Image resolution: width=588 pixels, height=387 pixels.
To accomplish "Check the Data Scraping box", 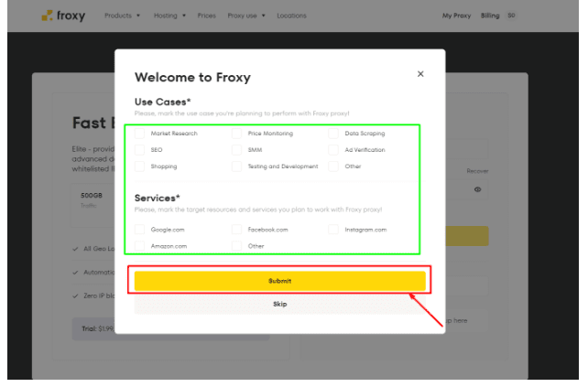I will pyautogui.click(x=333, y=134).
